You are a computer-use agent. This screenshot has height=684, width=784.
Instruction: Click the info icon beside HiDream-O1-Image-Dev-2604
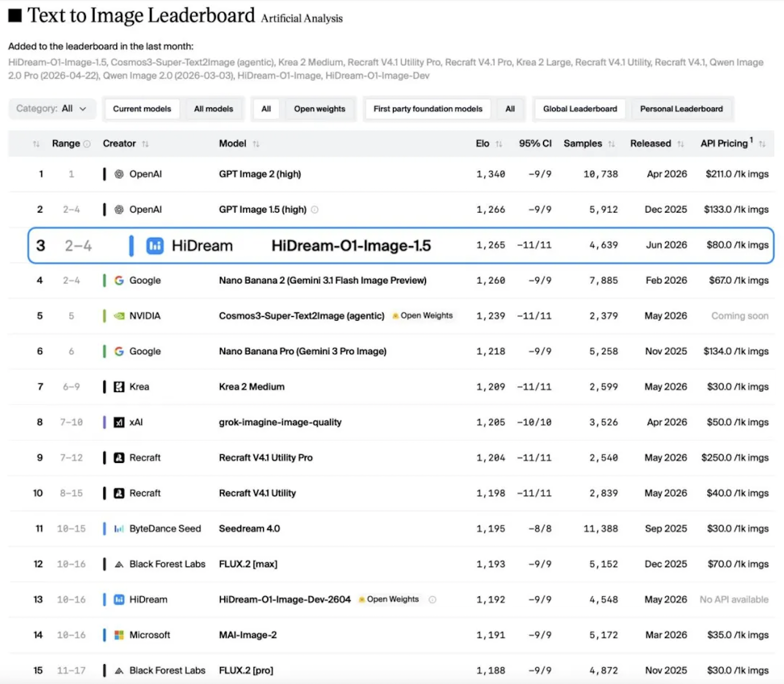[x=432, y=599]
